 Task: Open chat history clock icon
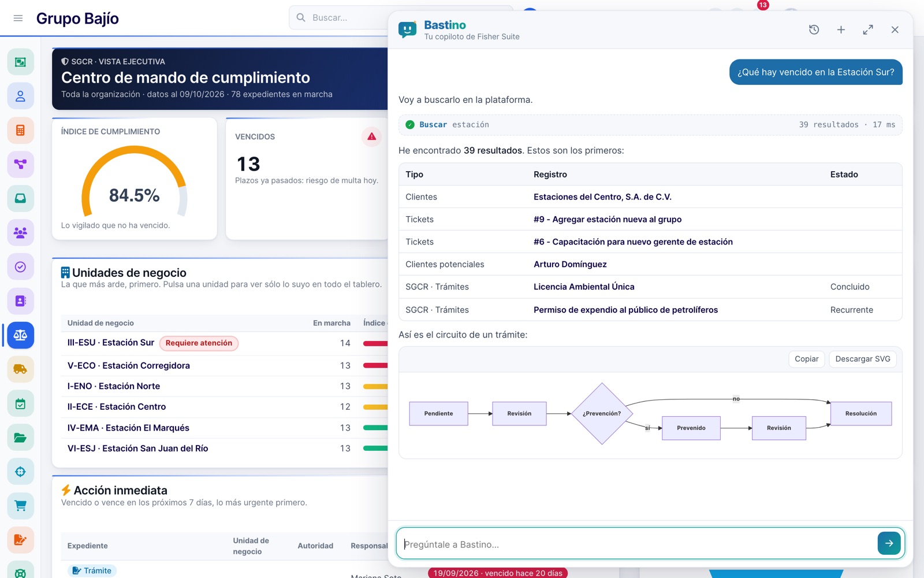click(814, 29)
